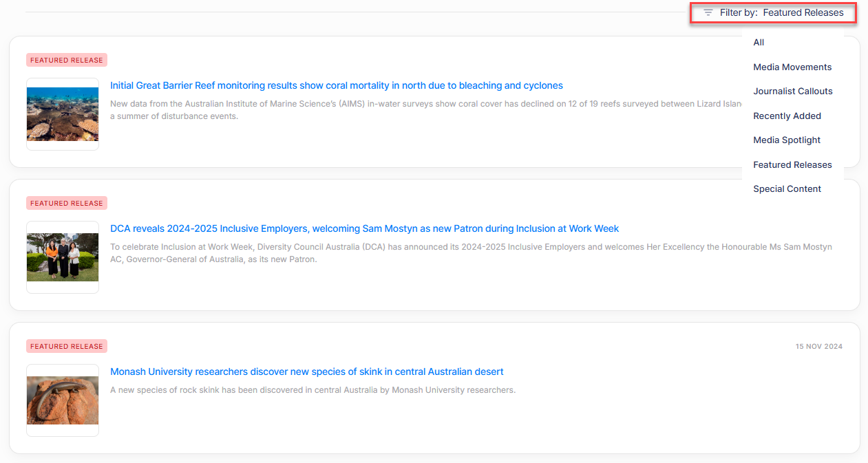This screenshot has width=868, height=463.
Task: Select All from filter menu
Action: click(x=759, y=43)
